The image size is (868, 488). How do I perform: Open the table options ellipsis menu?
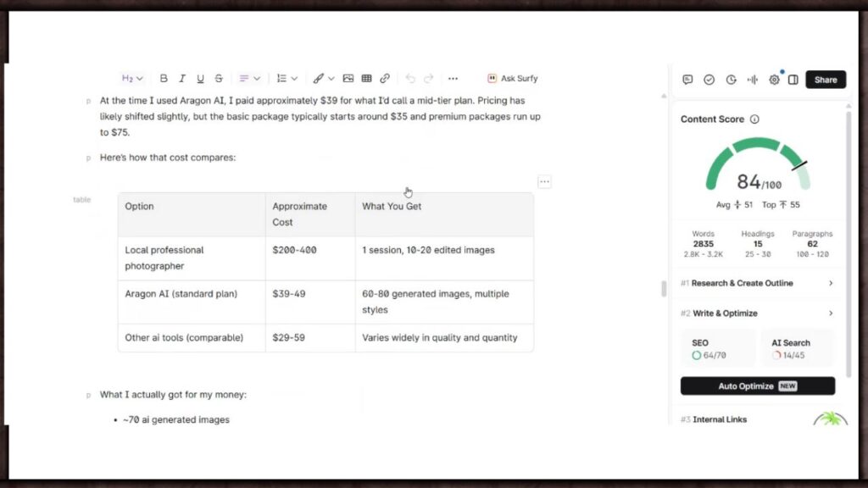coord(544,181)
